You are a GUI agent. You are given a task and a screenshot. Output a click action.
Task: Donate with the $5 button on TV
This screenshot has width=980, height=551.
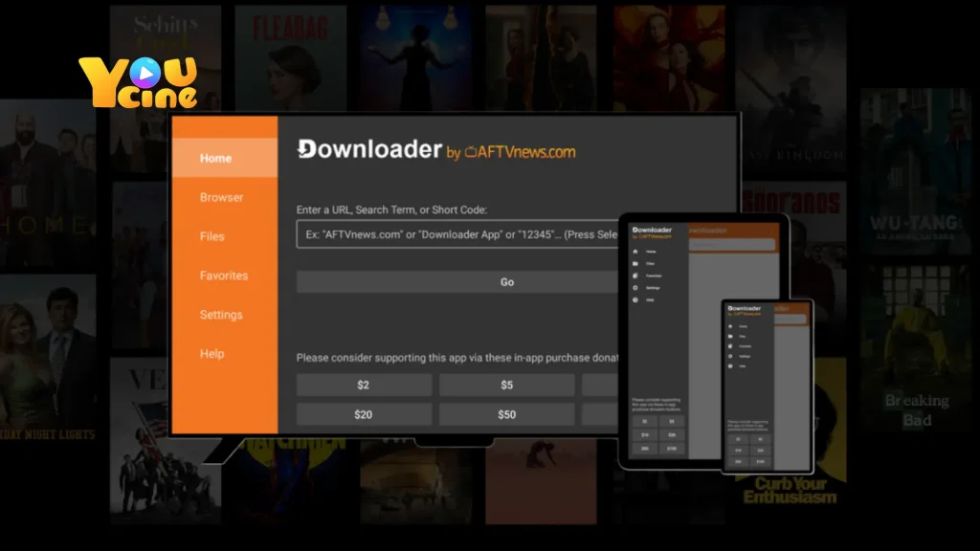[507, 385]
